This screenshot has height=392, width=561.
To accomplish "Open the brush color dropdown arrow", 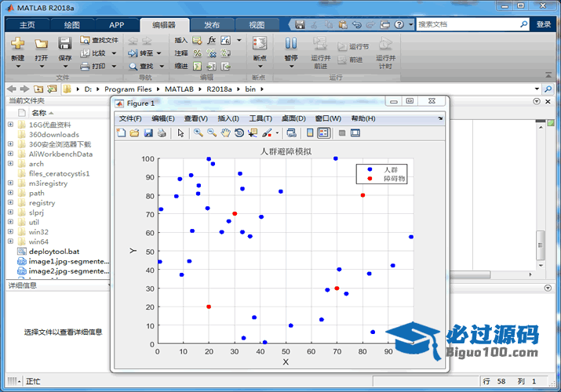I will click(277, 133).
